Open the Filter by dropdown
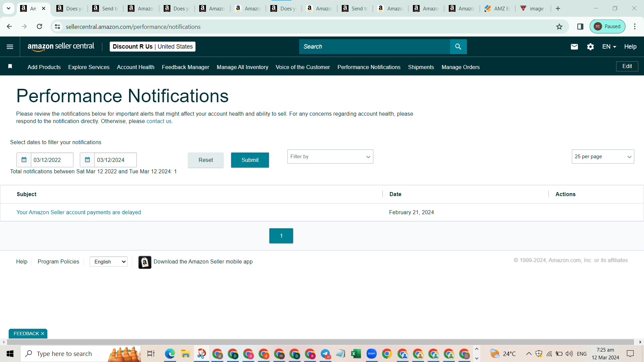The image size is (644, 362). [330, 157]
